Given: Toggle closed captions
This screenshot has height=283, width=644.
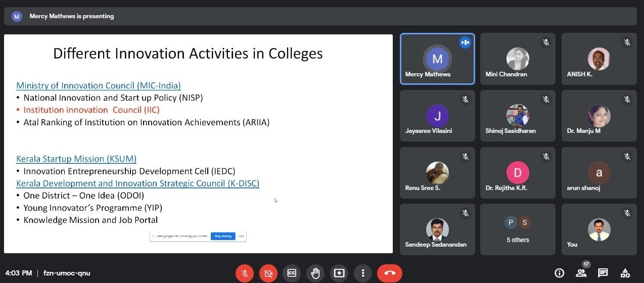Looking at the screenshot, I should pyautogui.click(x=292, y=273).
